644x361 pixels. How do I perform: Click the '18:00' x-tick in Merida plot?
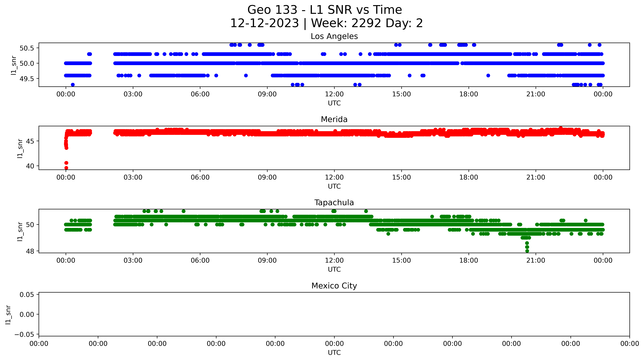tap(469, 178)
